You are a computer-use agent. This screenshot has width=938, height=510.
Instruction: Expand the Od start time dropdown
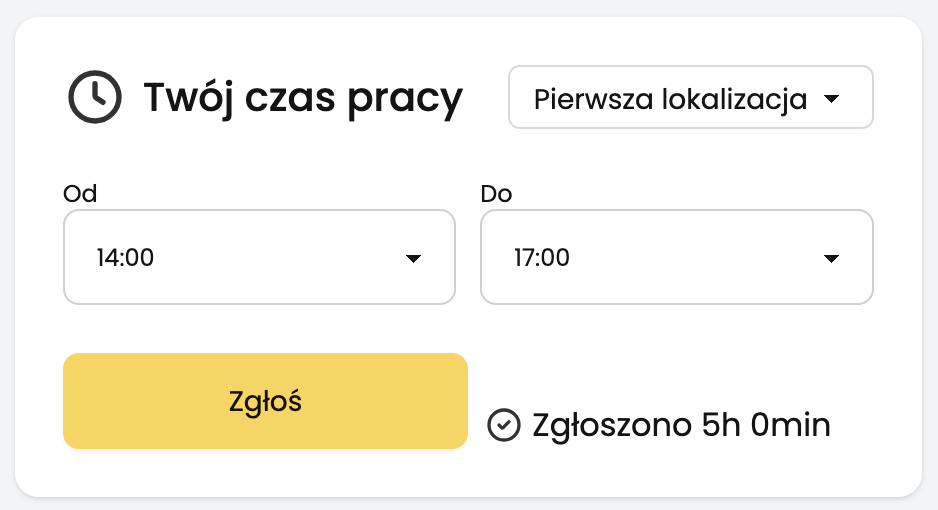pos(259,257)
